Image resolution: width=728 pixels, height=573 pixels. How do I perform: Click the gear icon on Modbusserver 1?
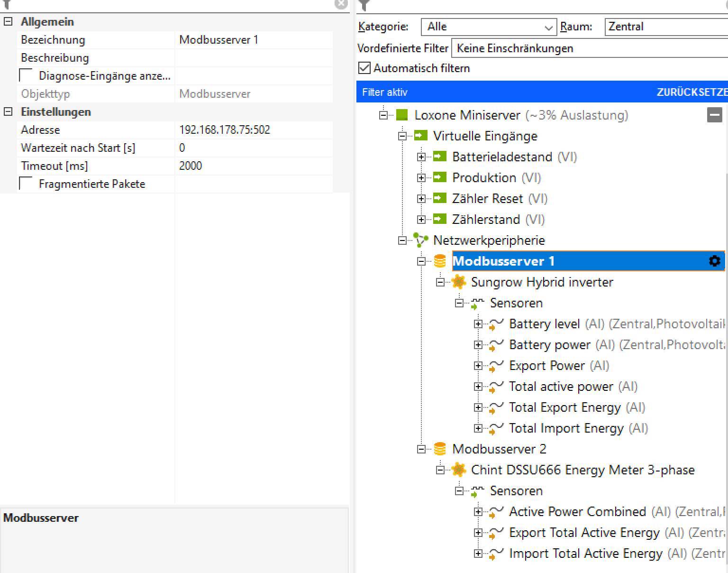pos(714,261)
